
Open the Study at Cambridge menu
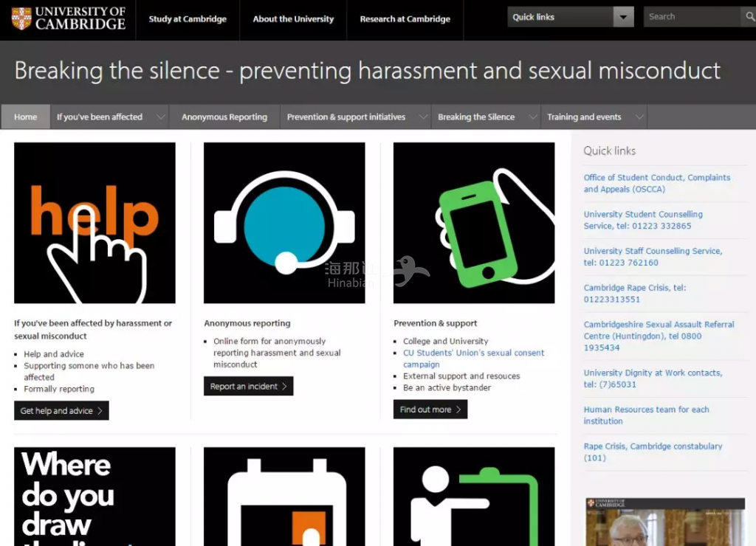188,19
